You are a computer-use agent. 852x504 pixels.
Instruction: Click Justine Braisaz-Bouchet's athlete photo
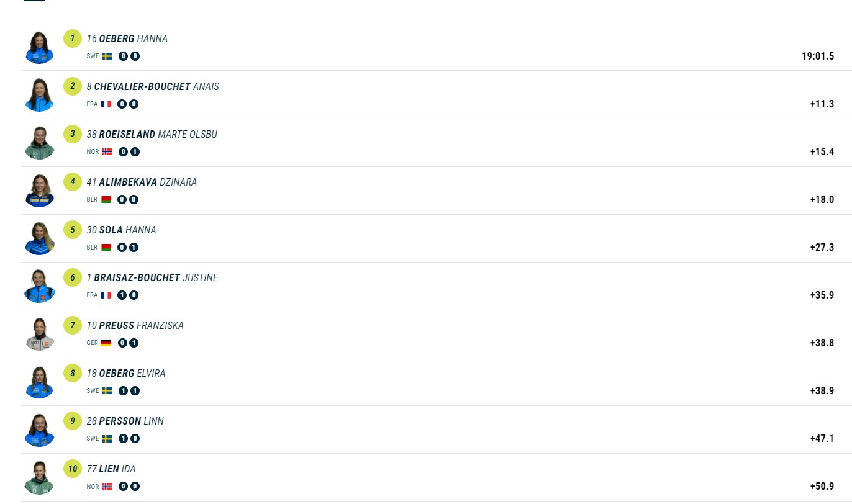click(40, 287)
